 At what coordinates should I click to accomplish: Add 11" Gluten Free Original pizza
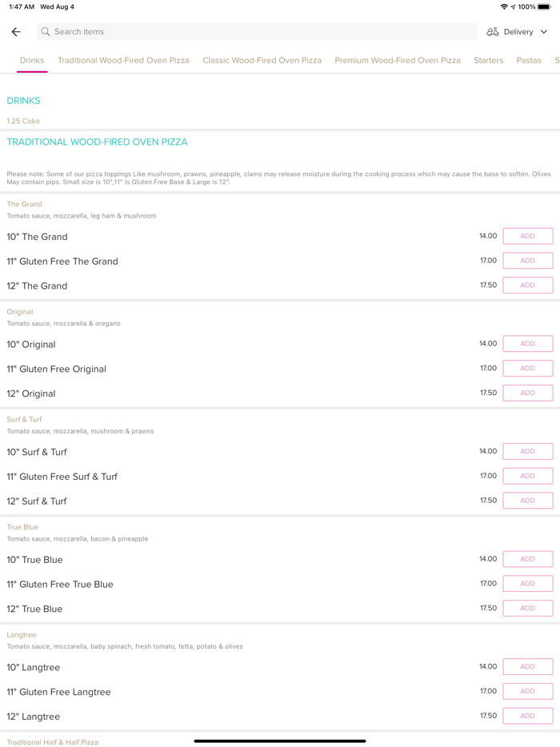pyautogui.click(x=527, y=369)
